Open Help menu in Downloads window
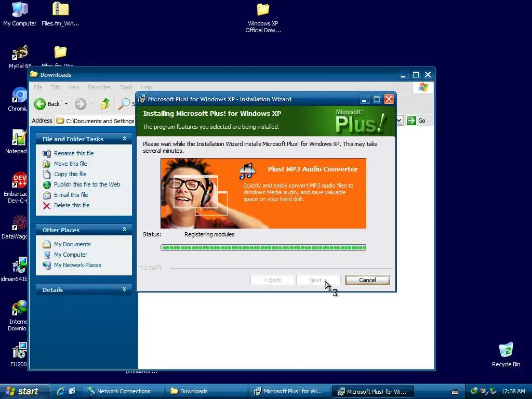 pos(146,87)
